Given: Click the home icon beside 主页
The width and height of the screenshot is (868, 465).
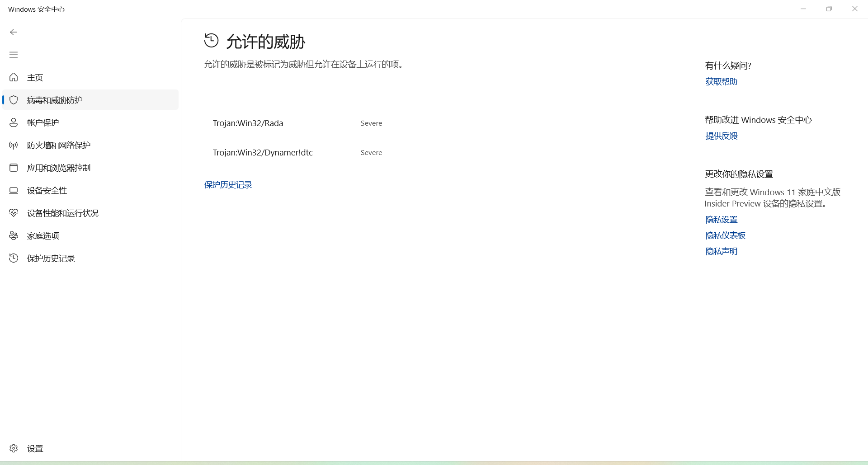Looking at the screenshot, I should point(14,77).
